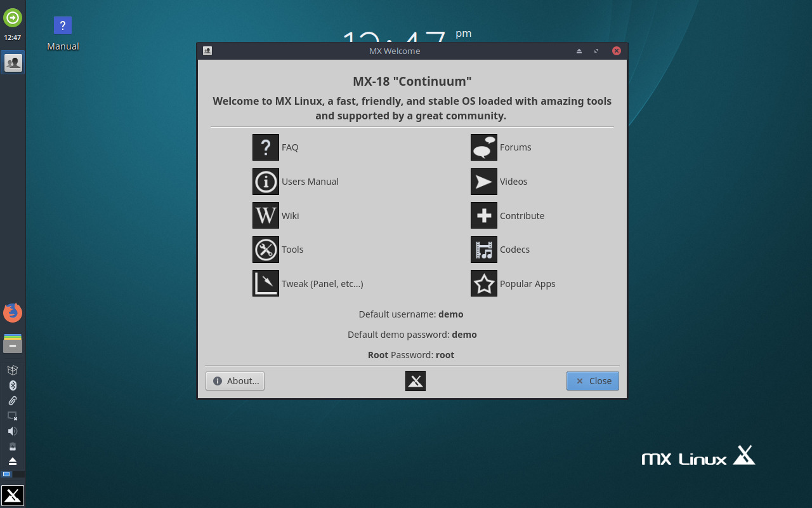The height and width of the screenshot is (508, 812).
Task: Click the MX-18 "Continuum" heading
Action: (x=412, y=81)
